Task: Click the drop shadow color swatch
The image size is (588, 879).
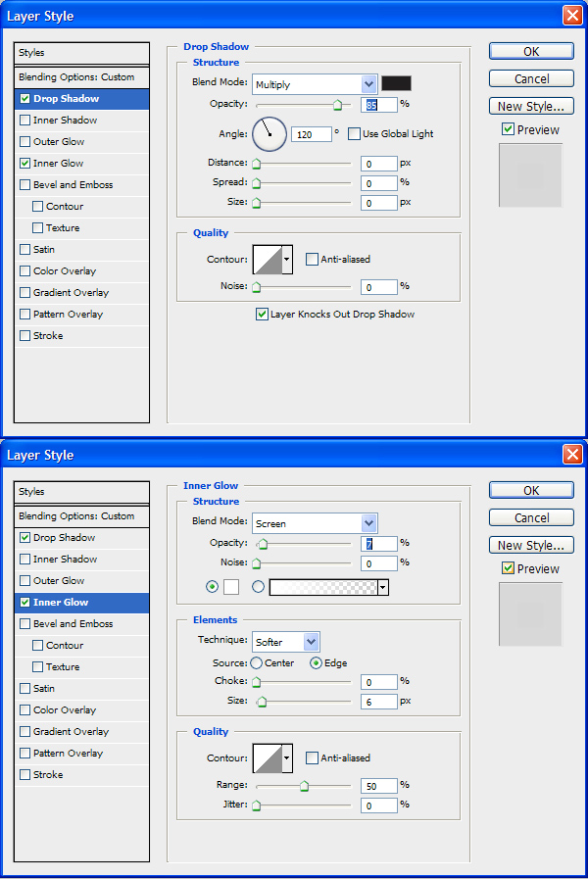Action: click(x=396, y=83)
